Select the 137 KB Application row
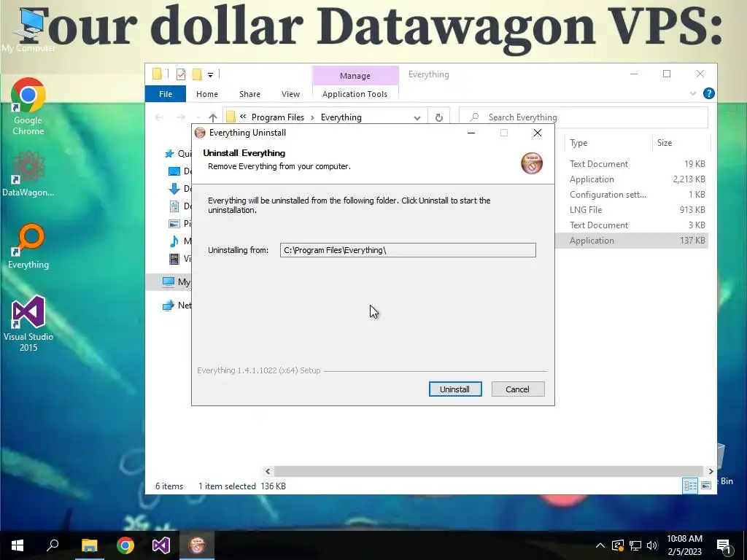Image resolution: width=747 pixels, height=560 pixels. 631,241
